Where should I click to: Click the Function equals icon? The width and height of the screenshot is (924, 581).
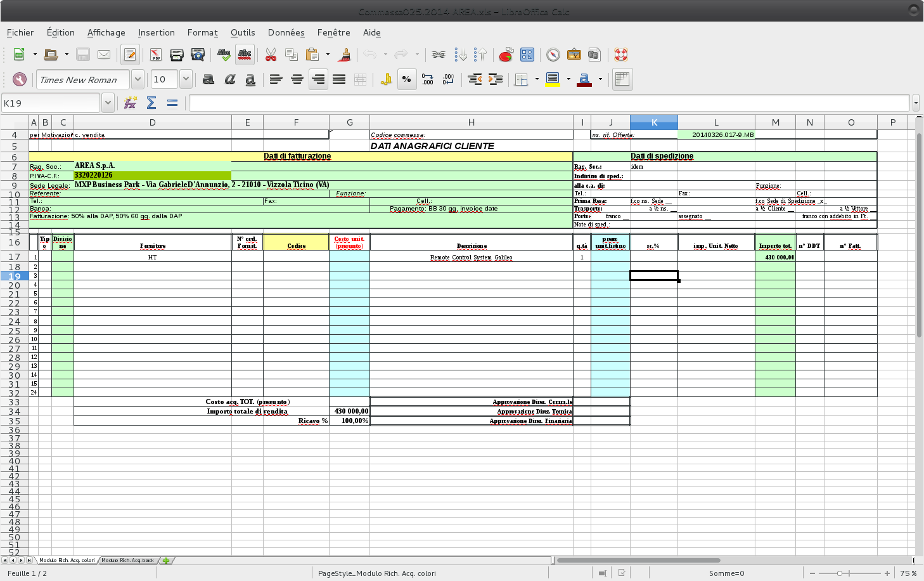coord(172,103)
